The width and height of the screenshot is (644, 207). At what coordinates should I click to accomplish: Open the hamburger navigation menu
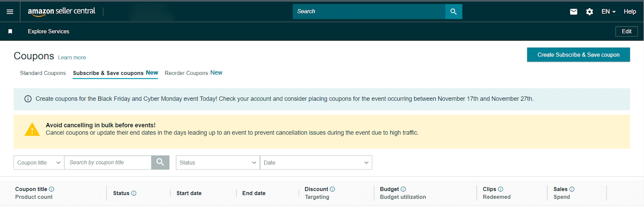(10, 12)
